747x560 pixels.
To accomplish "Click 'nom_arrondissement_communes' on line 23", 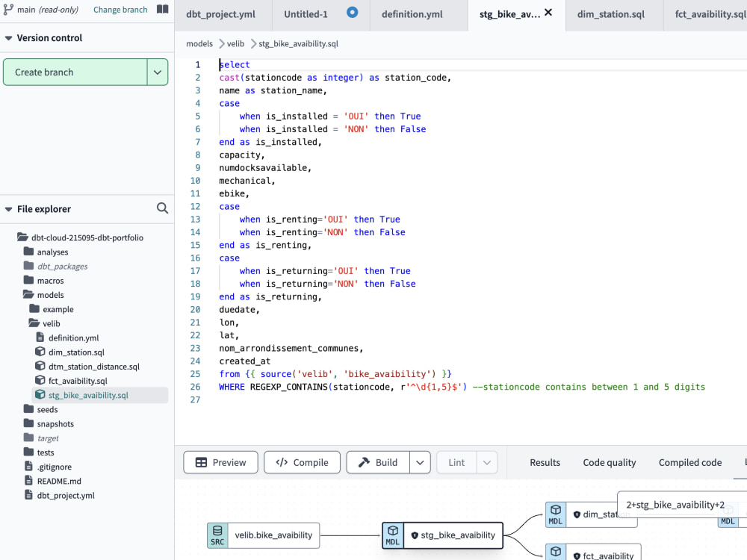I will pyautogui.click(x=288, y=348).
